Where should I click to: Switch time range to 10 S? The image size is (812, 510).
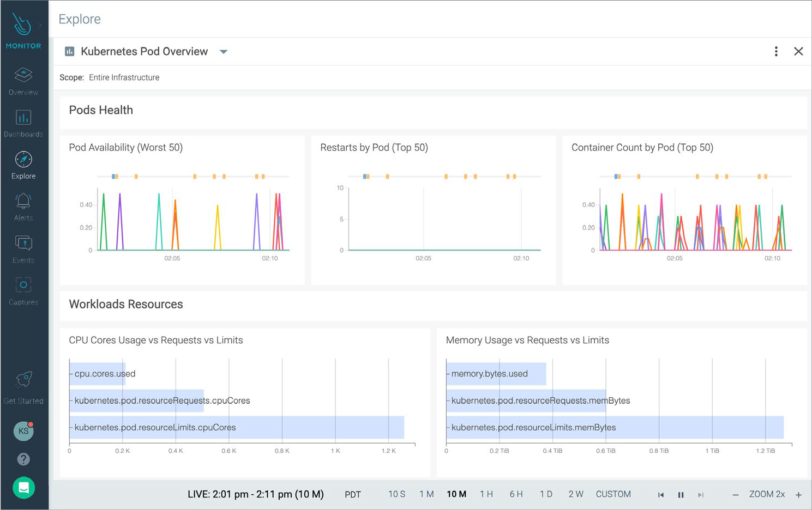pos(396,494)
